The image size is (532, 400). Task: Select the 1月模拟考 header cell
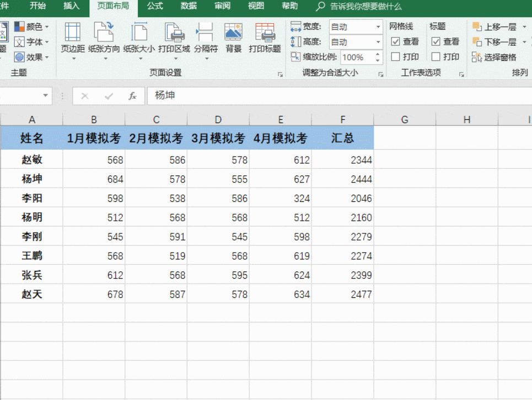tap(94, 138)
